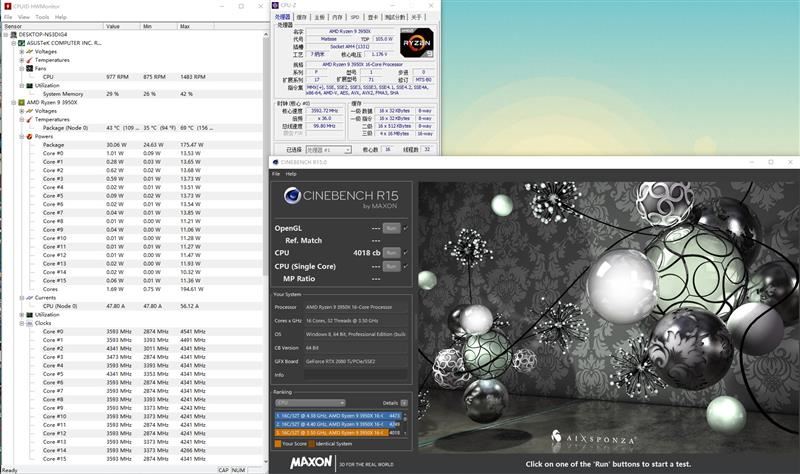Click the orange Your Score color swatch

(x=278, y=444)
